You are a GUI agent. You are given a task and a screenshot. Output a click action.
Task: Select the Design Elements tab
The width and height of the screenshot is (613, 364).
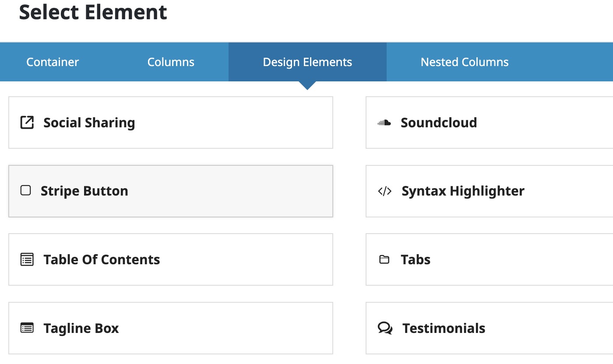tap(307, 62)
